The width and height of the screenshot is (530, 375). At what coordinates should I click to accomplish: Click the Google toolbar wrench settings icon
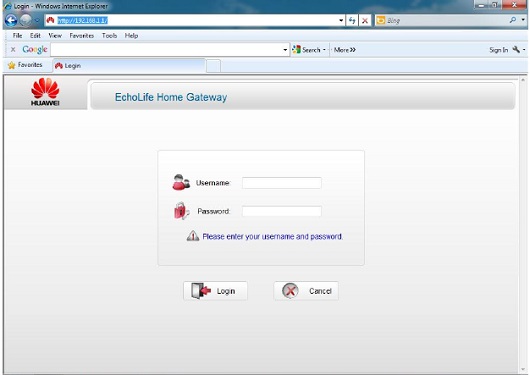(516, 50)
